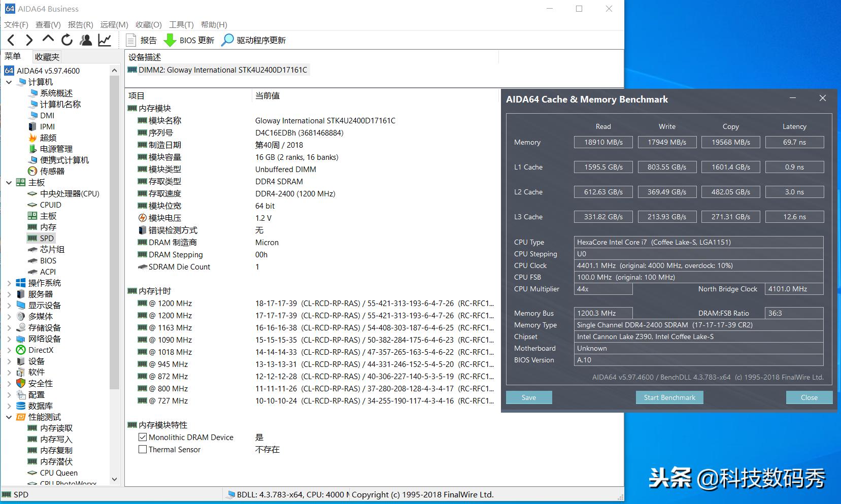Toggle the Monolithic DRAM Device checkbox
This screenshot has height=504, width=841.
tap(143, 437)
